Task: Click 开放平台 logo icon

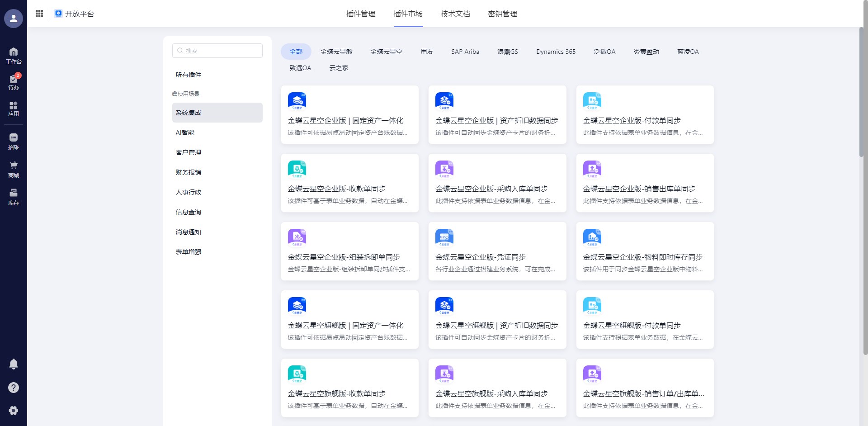Action: point(58,14)
